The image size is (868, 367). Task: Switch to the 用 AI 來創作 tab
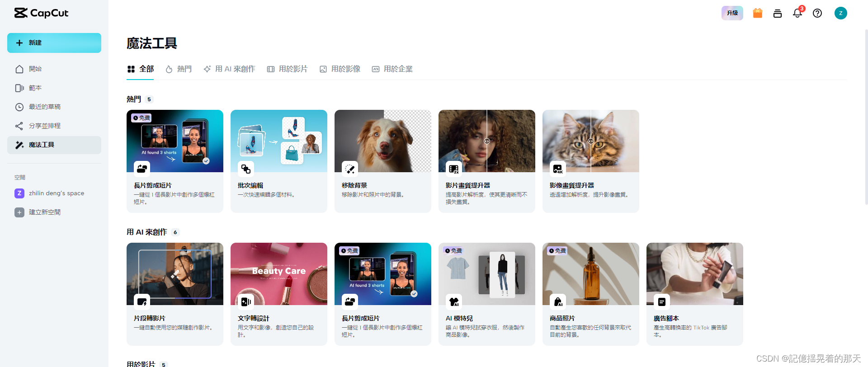click(229, 69)
